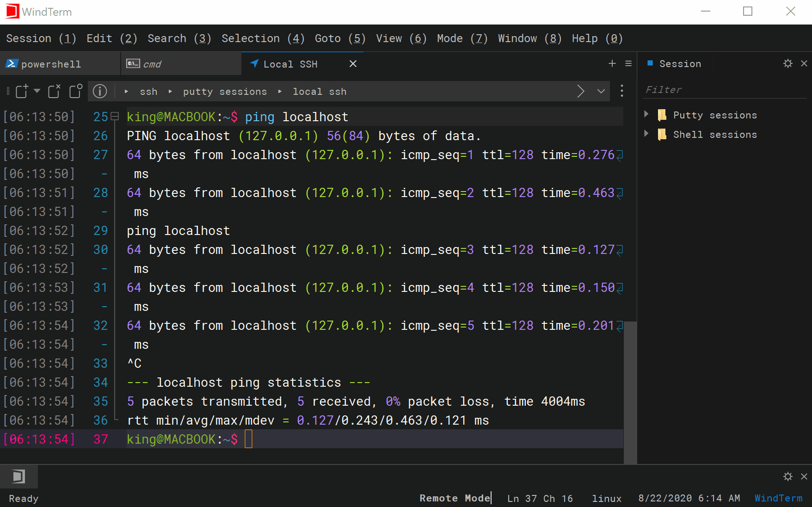Open the Search menu
Image resolution: width=812 pixels, height=507 pixels.
(179, 38)
